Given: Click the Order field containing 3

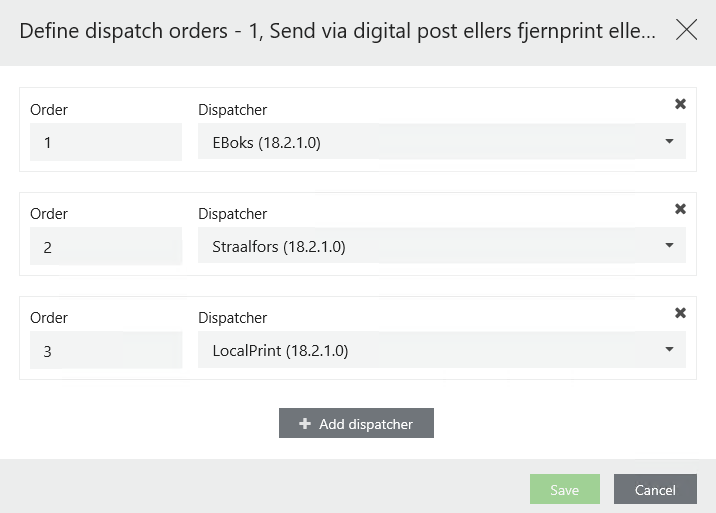Looking at the screenshot, I should [x=106, y=350].
